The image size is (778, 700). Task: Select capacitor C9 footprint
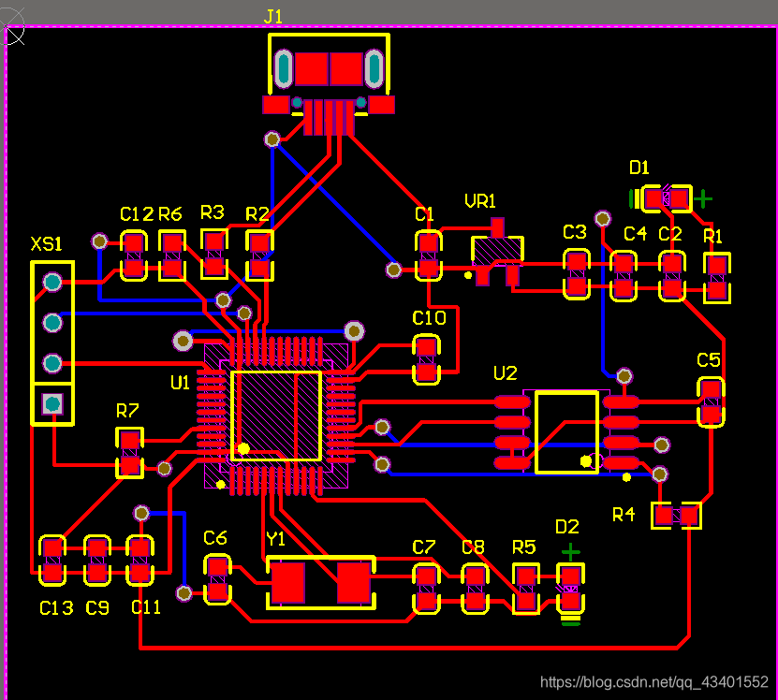point(97,561)
